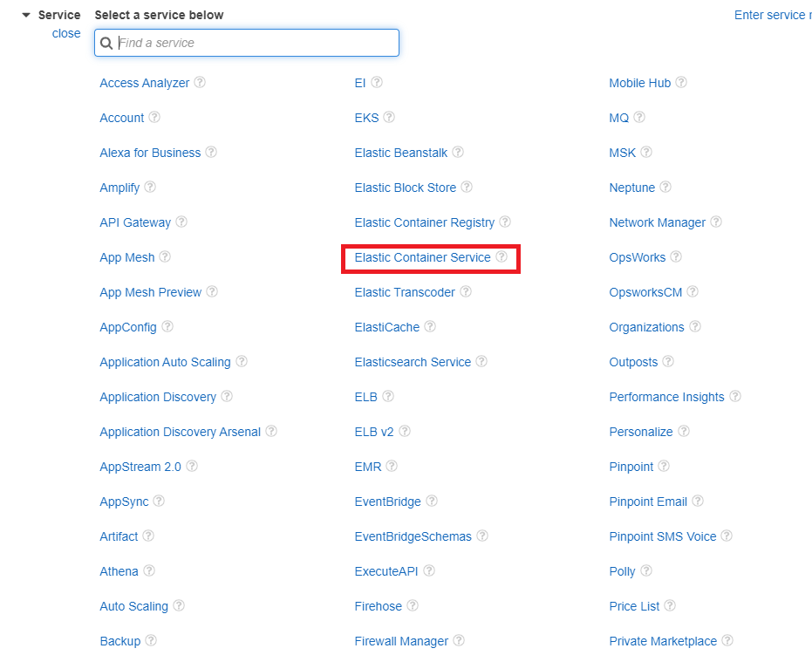Image resolution: width=812 pixels, height=662 pixels.
Task: Select the OpsWorks service
Action: 637,257
